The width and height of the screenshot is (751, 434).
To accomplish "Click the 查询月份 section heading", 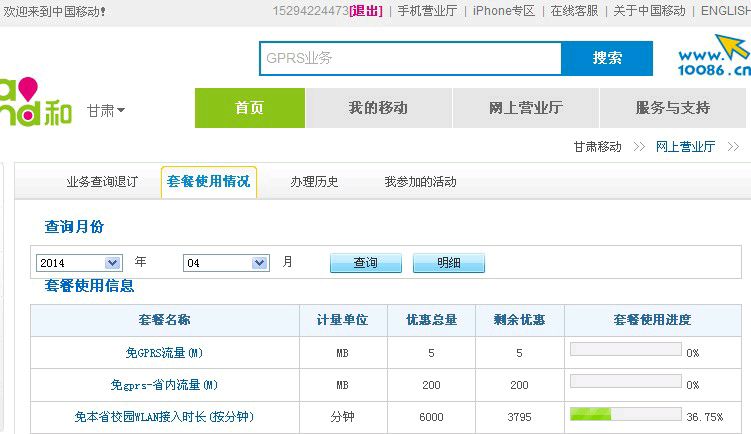I will (74, 227).
